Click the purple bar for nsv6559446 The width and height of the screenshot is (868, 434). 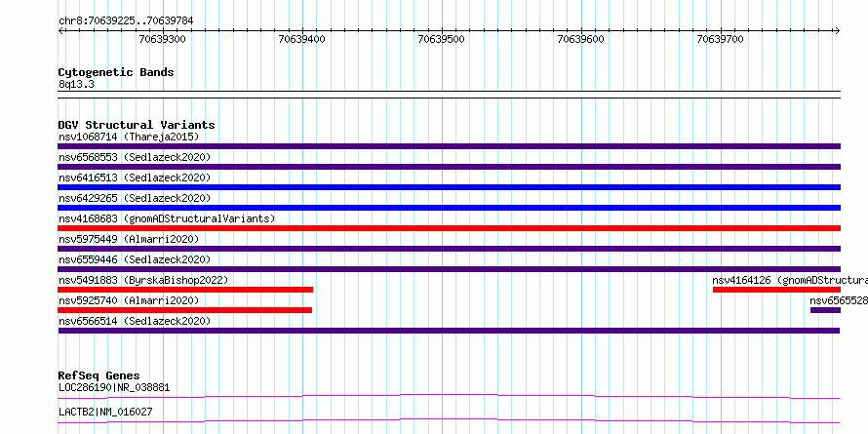pyautogui.click(x=449, y=269)
